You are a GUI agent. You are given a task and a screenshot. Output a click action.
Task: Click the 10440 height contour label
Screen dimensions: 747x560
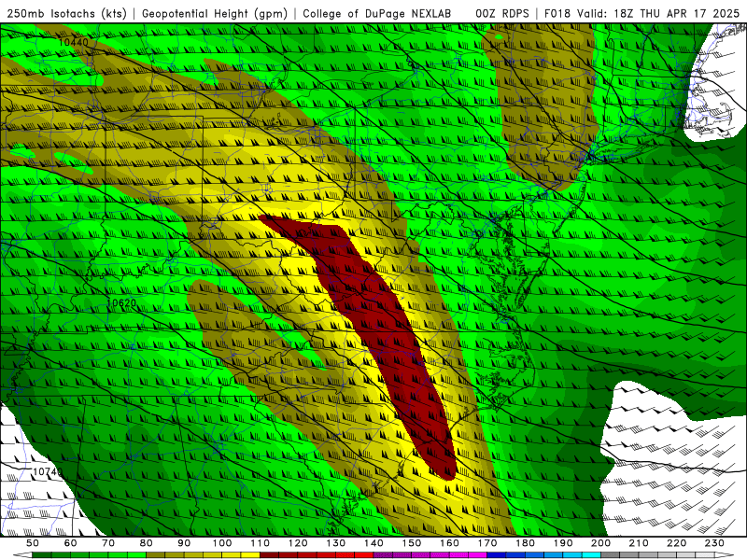pyautogui.click(x=74, y=42)
